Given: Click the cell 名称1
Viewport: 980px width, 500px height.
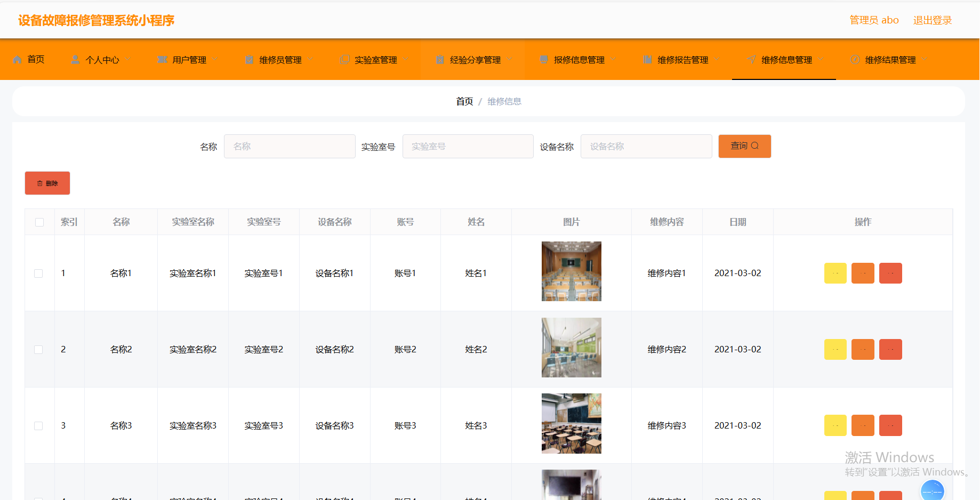Looking at the screenshot, I should (x=121, y=273).
